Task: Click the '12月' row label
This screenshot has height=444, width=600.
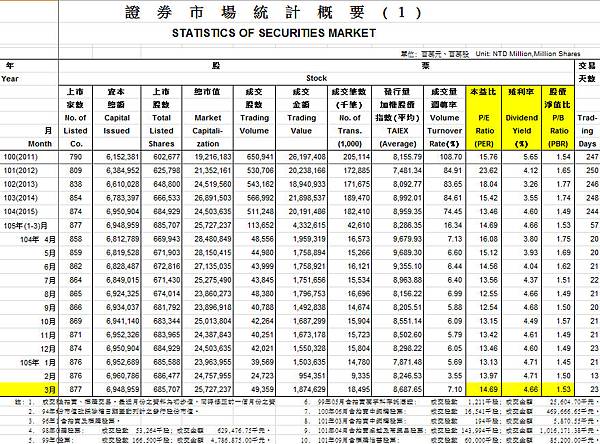Action: point(48,349)
